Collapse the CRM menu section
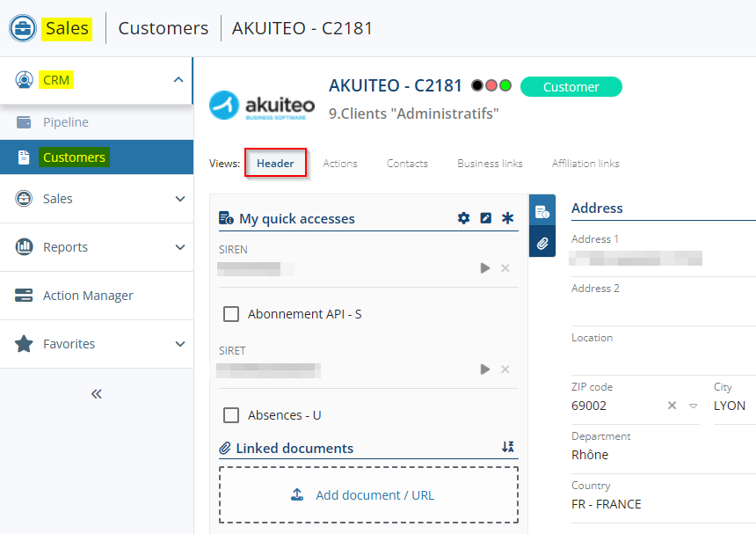 (178, 80)
